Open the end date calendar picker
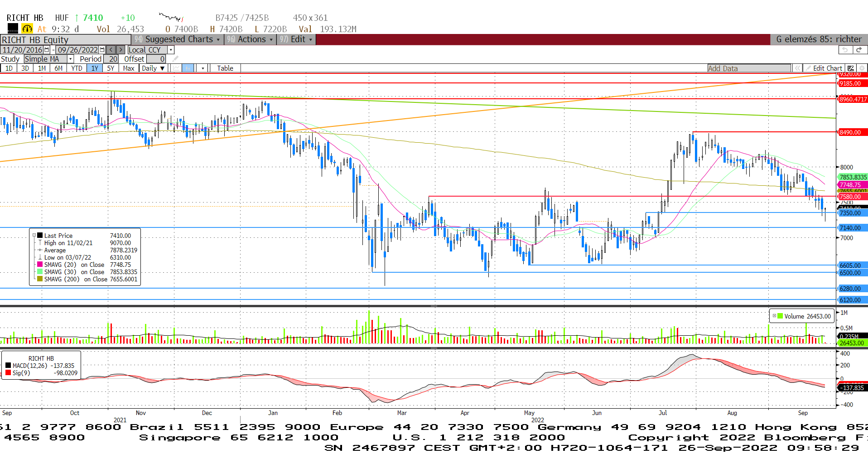The width and height of the screenshot is (868, 473). coord(102,50)
